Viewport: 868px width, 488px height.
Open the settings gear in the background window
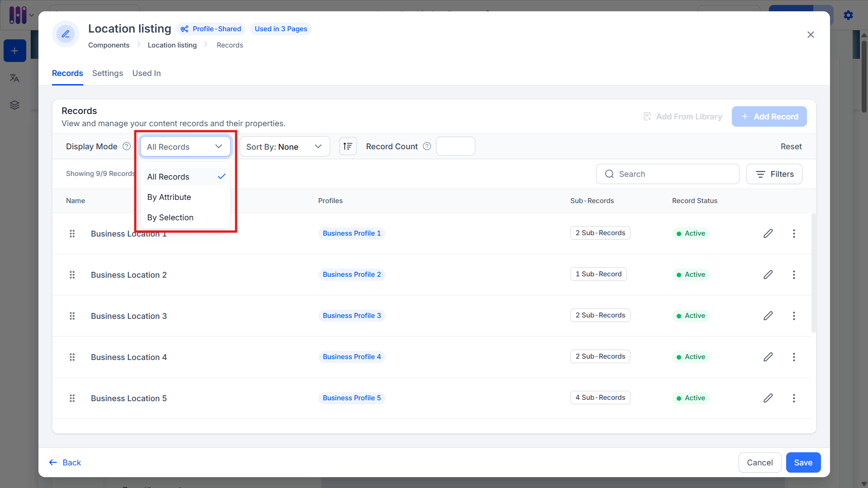click(849, 15)
